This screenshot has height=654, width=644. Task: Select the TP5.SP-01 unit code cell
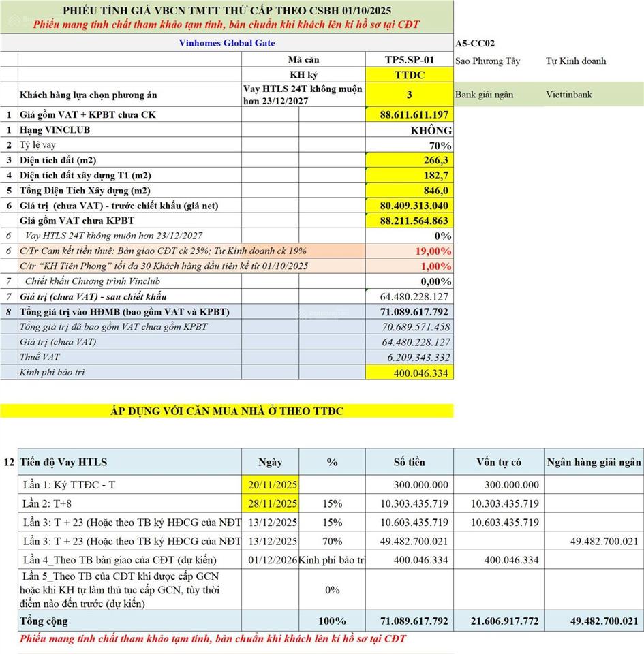click(x=409, y=60)
